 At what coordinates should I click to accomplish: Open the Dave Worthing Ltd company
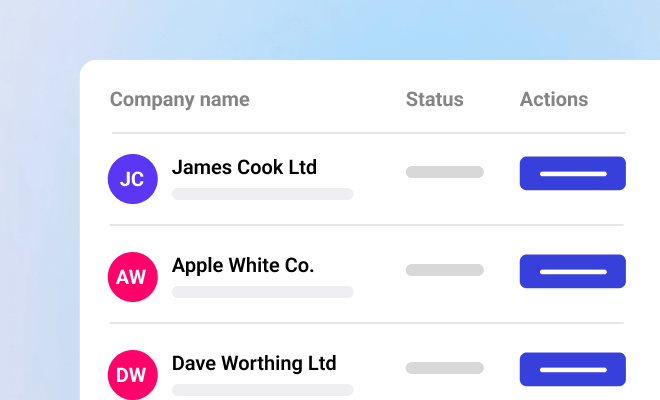point(254,363)
